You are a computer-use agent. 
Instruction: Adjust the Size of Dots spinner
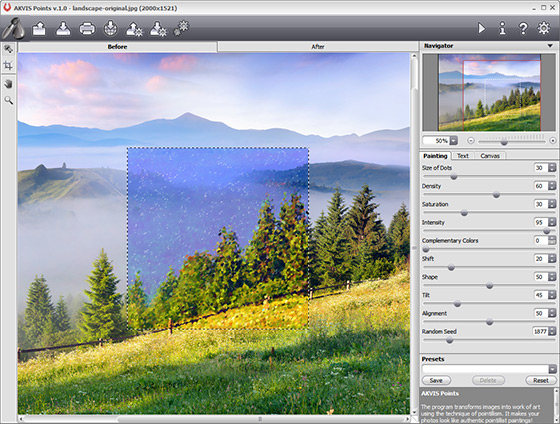point(552,168)
